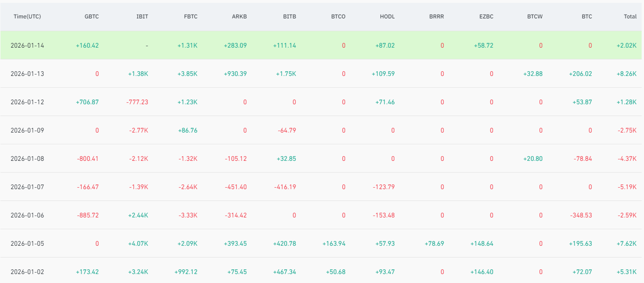The width and height of the screenshot is (644, 283).
Task: Click the GBTC column header
Action: (91, 16)
